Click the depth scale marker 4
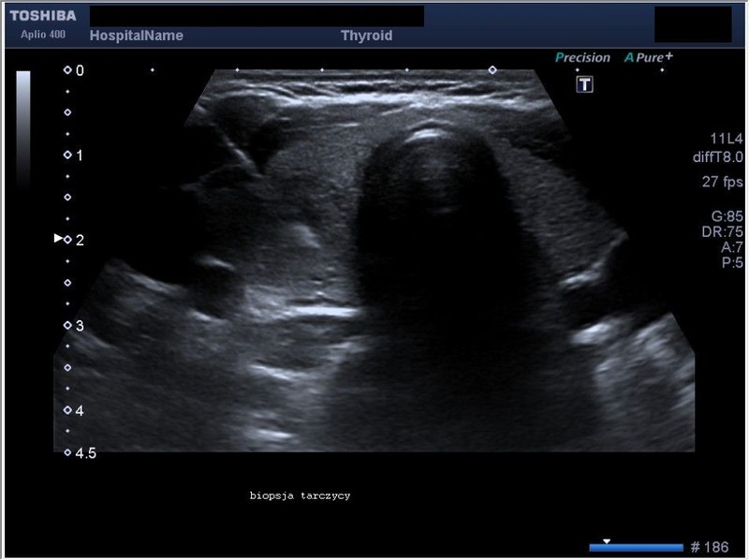The height and width of the screenshot is (560, 749). point(74,410)
